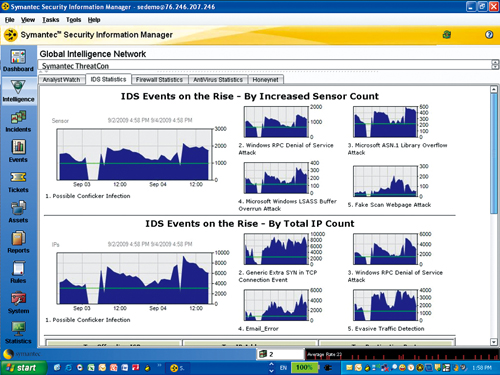The width and height of the screenshot is (500, 375).
Task: Click the content scrollbar down arrow
Action: [494, 342]
